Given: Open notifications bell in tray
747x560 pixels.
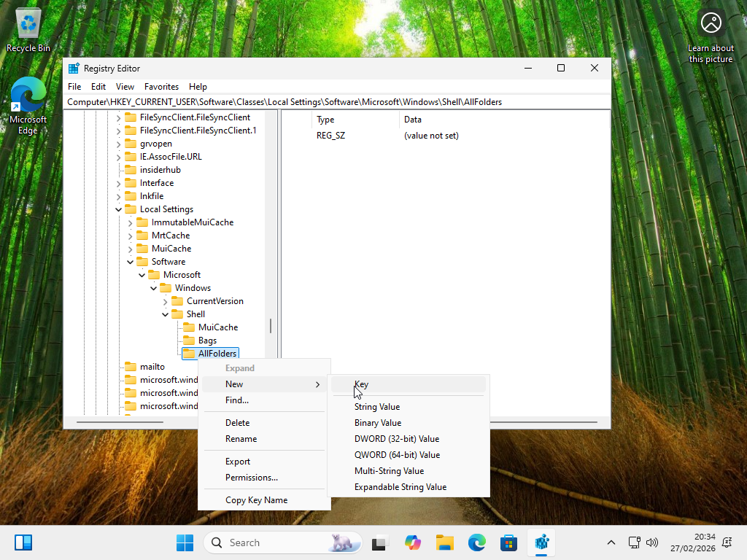Looking at the screenshot, I should point(727,542).
